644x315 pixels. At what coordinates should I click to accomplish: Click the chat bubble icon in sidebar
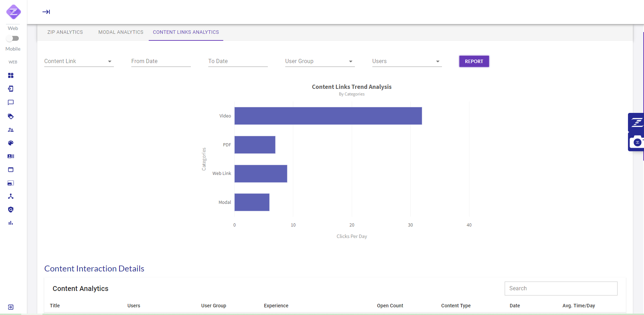[11, 102]
